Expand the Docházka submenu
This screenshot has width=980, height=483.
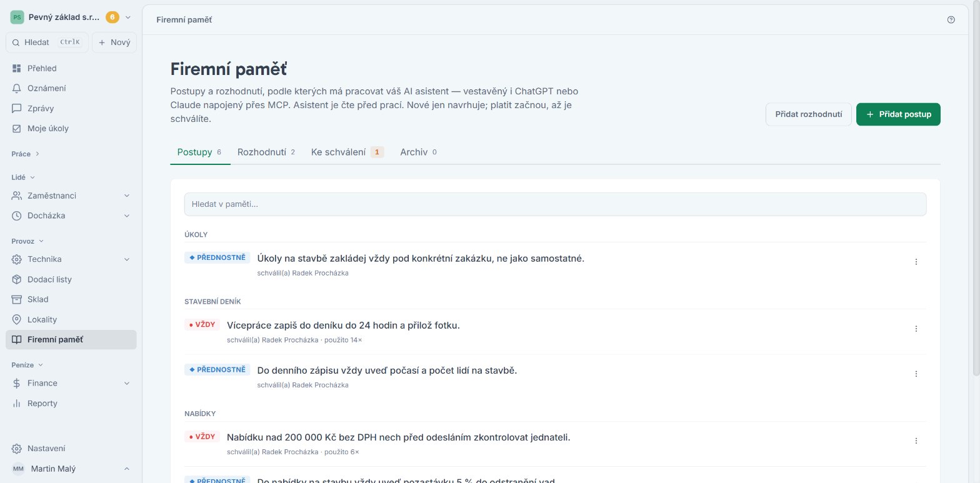(127, 216)
